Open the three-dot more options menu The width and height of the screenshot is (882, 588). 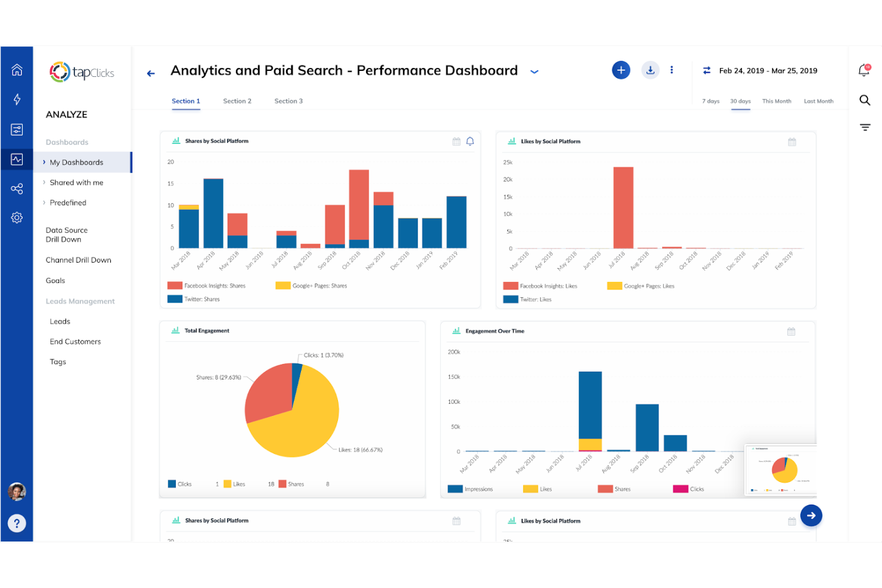672,70
